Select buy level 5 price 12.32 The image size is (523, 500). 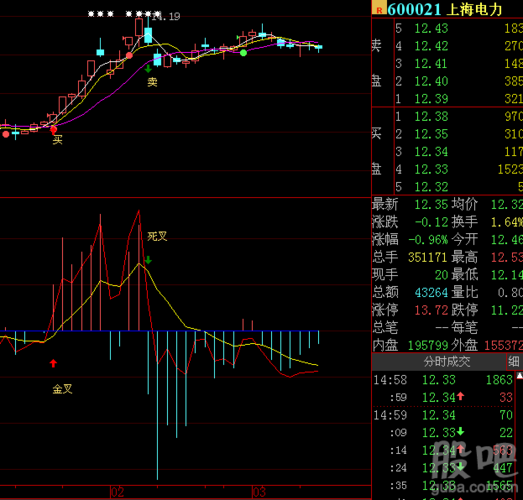click(x=431, y=187)
